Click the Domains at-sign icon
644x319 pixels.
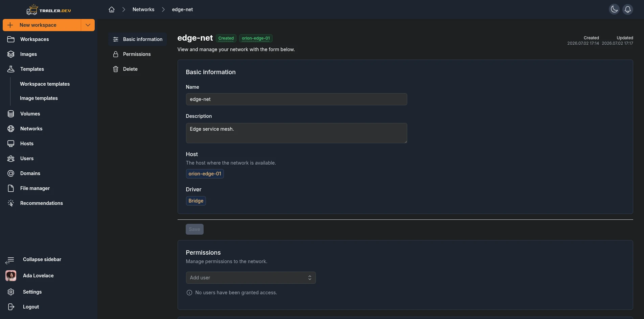pos(11,173)
